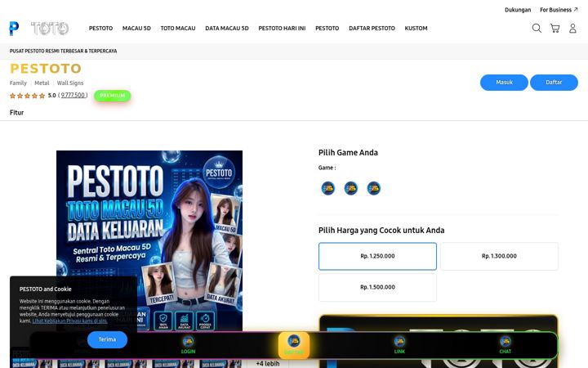Open DAFTAR PESTOTO menu item
This screenshot has width=588, height=368.
tap(372, 28)
